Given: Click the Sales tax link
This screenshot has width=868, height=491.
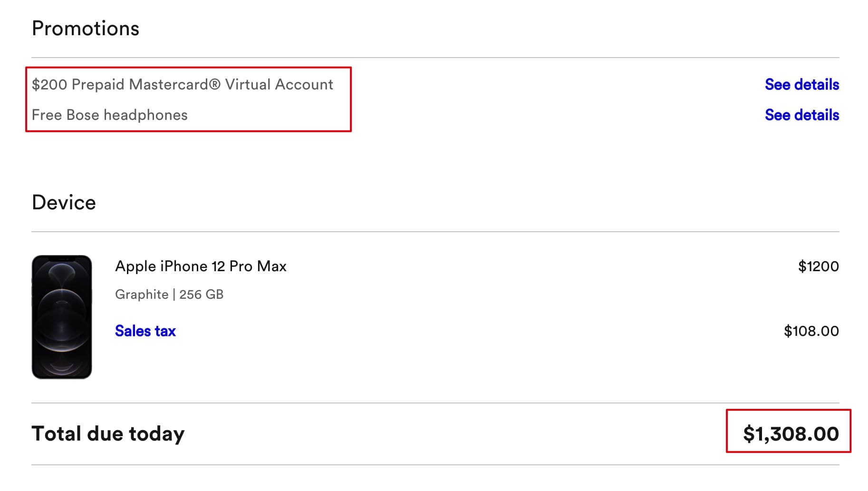Looking at the screenshot, I should (x=145, y=331).
